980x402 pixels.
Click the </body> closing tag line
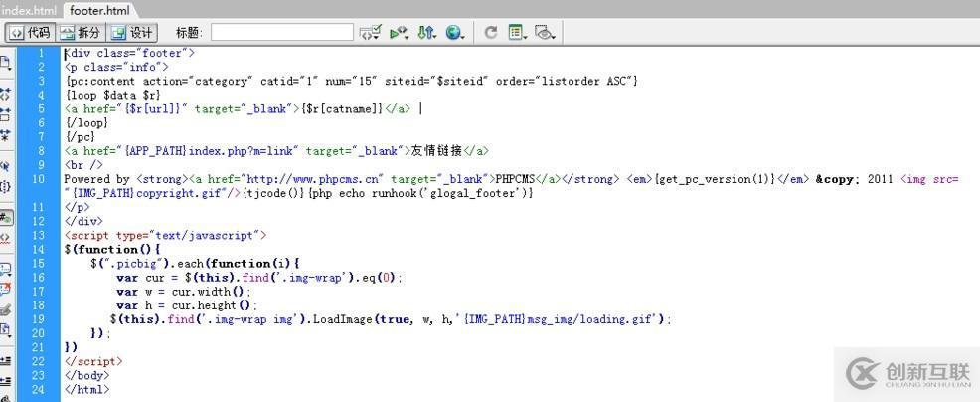(x=86, y=376)
